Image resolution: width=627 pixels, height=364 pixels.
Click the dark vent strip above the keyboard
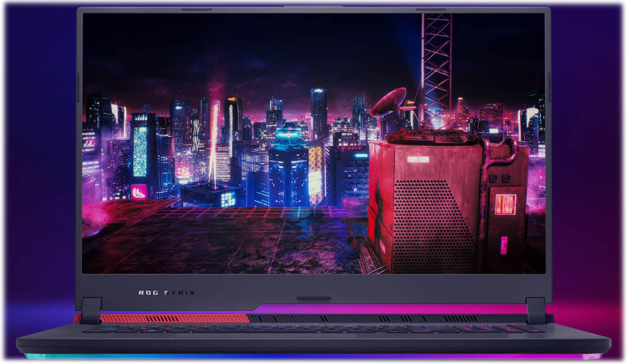tap(385, 318)
